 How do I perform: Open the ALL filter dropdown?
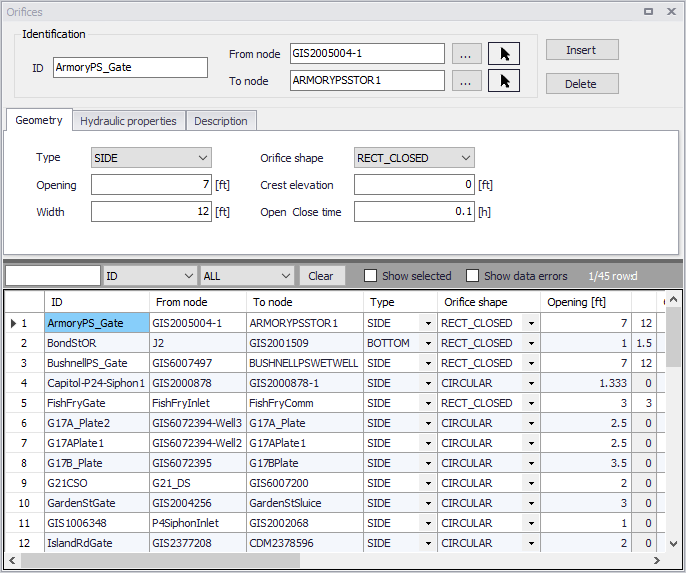(x=246, y=276)
